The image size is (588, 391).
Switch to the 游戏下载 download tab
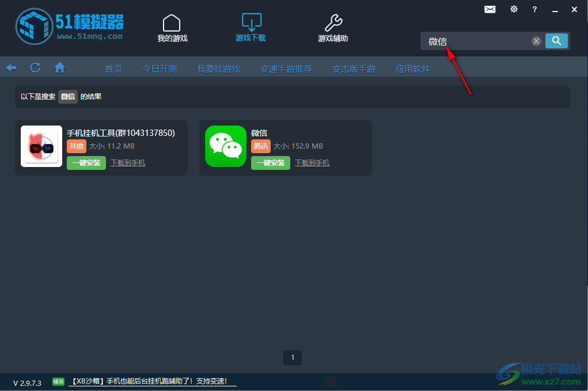pyautogui.click(x=251, y=28)
